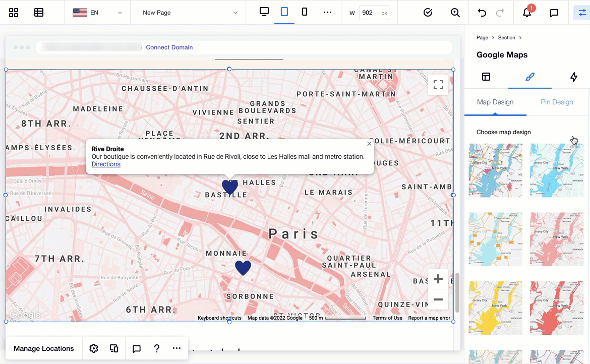Open the map Terms of Use link
The width and height of the screenshot is (590, 364).
[387, 318]
